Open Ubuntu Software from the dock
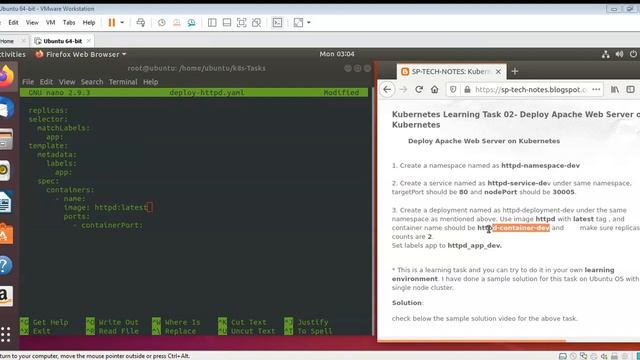The width and height of the screenshot is (640, 360). click(6, 234)
